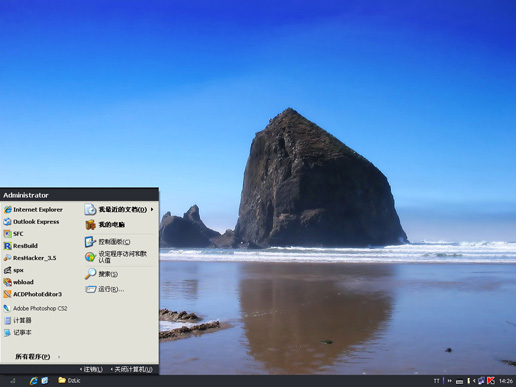Screen dimensions: 516x387
Task: Click the 关闭计算机 shut down button
Action: pos(132,369)
